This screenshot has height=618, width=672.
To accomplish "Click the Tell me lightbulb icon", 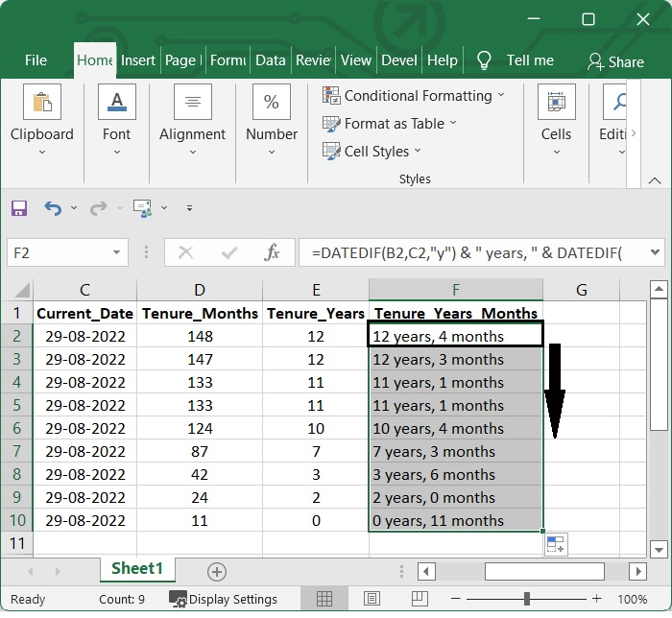I will pyautogui.click(x=484, y=60).
